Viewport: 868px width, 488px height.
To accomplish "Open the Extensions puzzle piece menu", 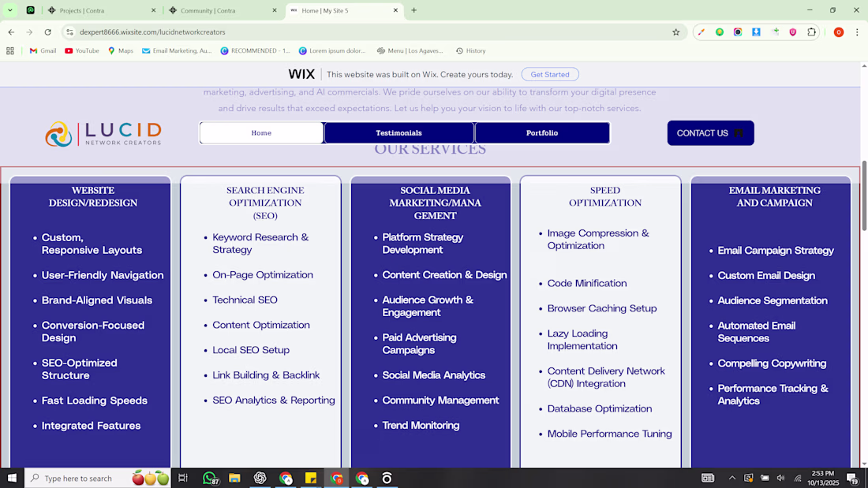I will pyautogui.click(x=811, y=32).
